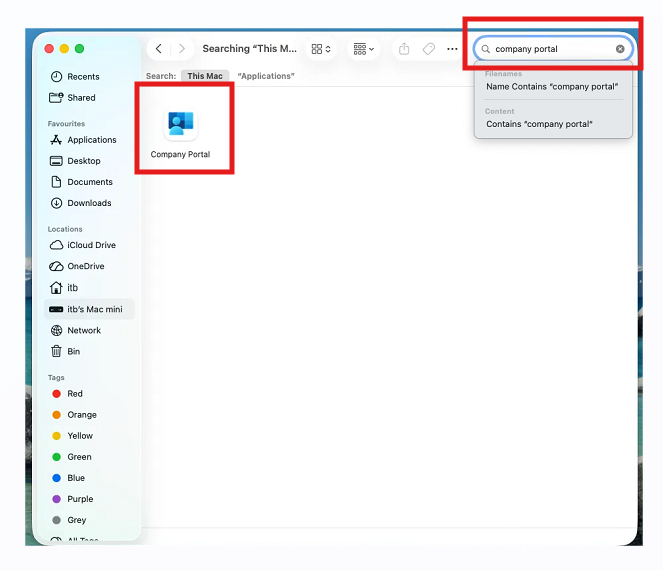Click the OneDrive cloud icon
Screen dimensions: 663x570
click(56, 266)
